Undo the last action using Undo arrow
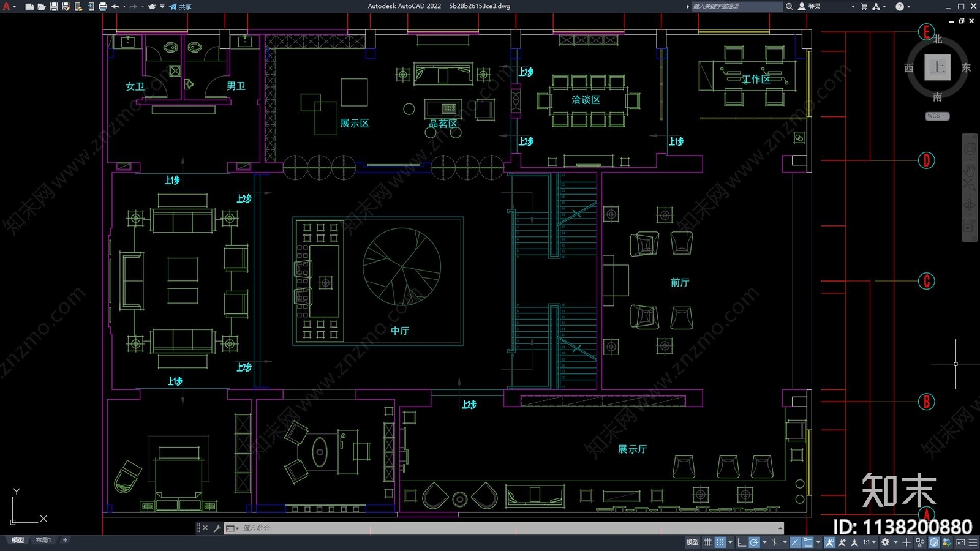 point(115,7)
